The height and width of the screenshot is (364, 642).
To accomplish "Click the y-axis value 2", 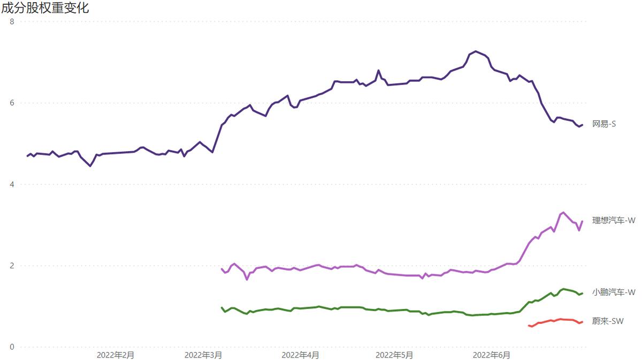I will pyautogui.click(x=12, y=266).
